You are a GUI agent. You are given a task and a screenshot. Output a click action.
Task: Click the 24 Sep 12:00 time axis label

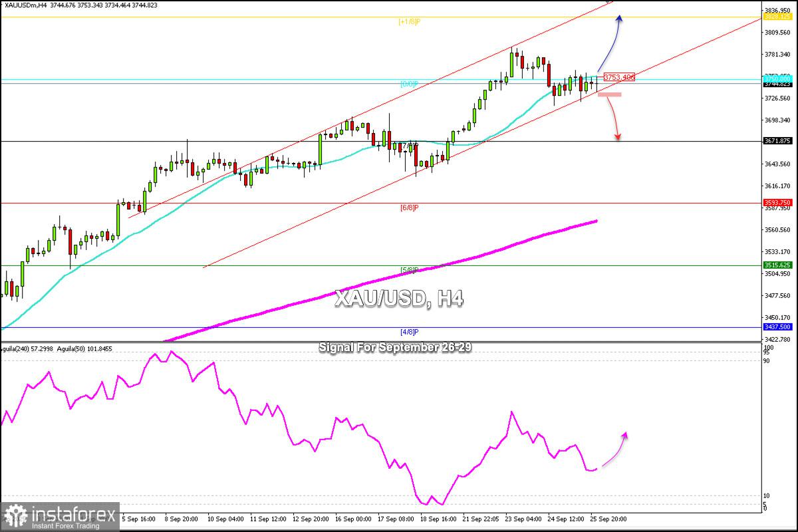click(x=566, y=519)
